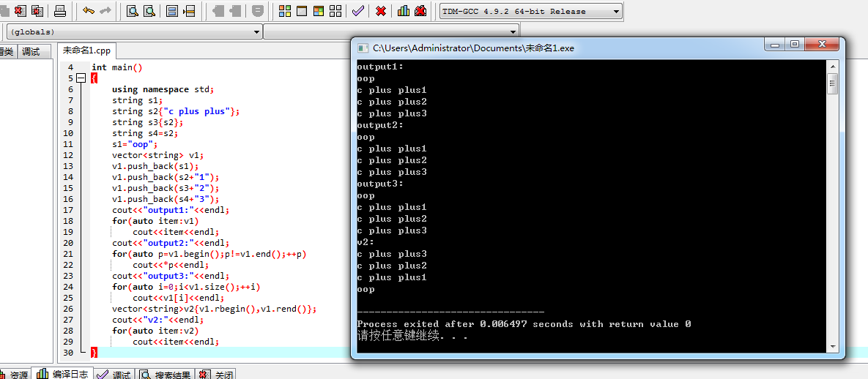Open the (globals) scope dropdown
This screenshot has width=868, height=379.
tap(256, 32)
